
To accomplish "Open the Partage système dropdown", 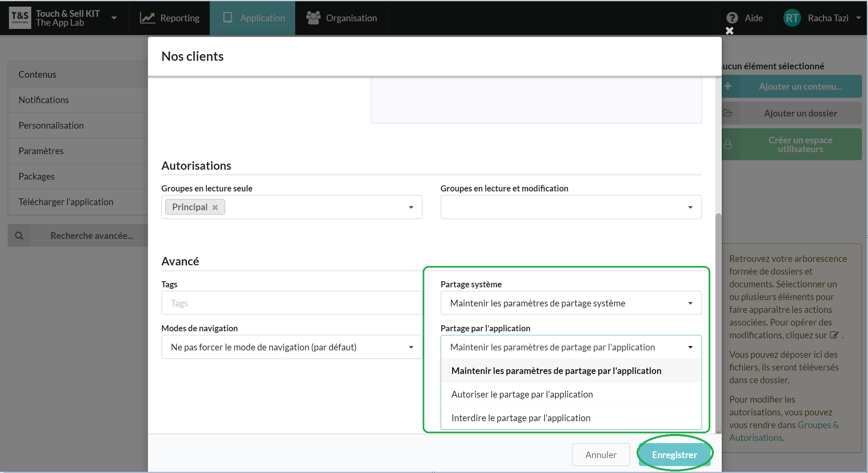I will [x=571, y=303].
